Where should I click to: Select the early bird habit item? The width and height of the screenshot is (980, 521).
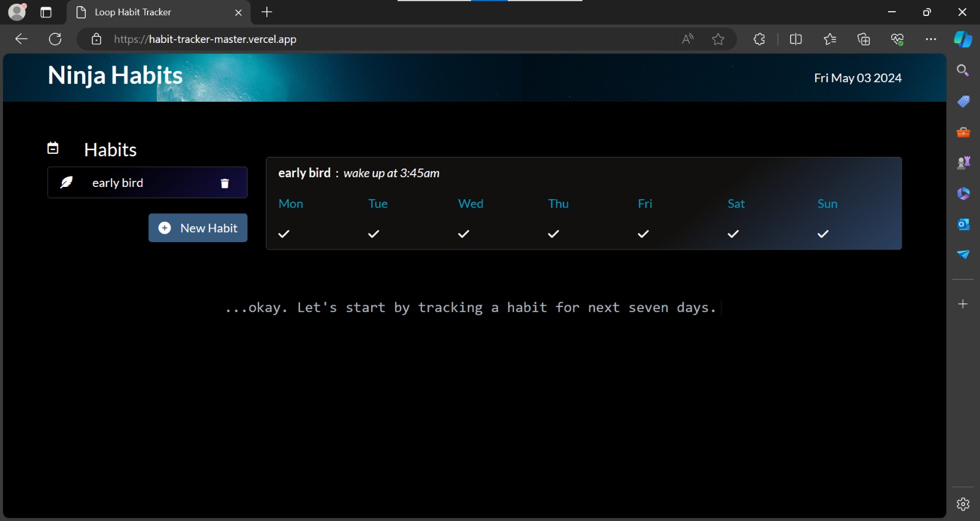pyautogui.click(x=148, y=183)
